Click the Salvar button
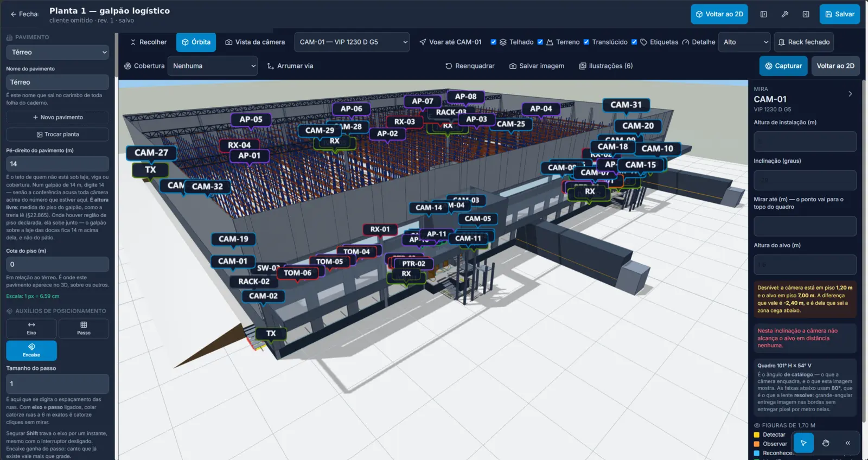The width and height of the screenshot is (868, 460). point(840,14)
